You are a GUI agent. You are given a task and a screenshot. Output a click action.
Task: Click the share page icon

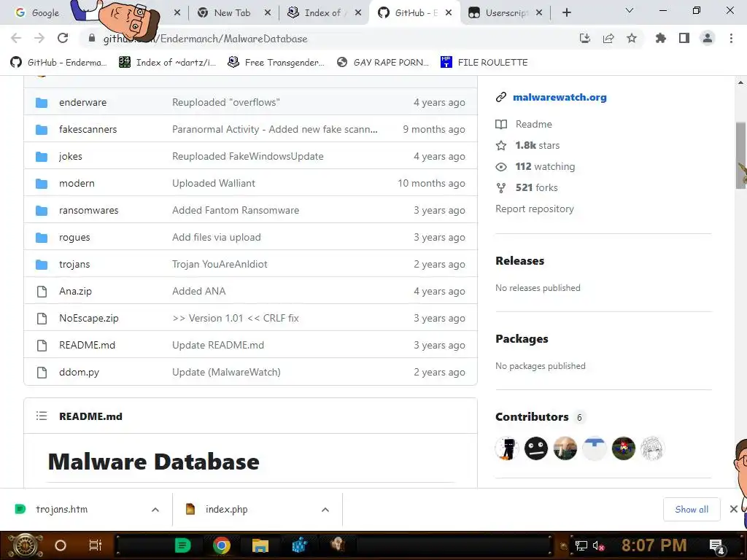[x=608, y=38]
